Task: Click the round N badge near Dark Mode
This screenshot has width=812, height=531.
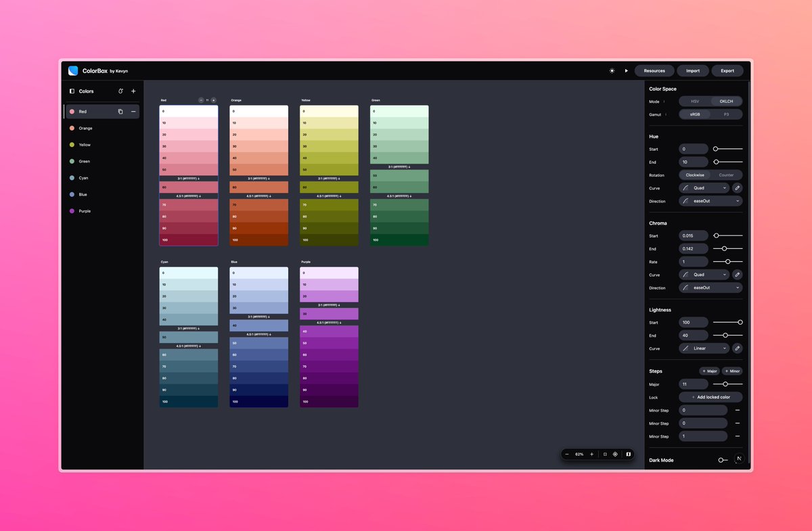Action: coord(739,459)
